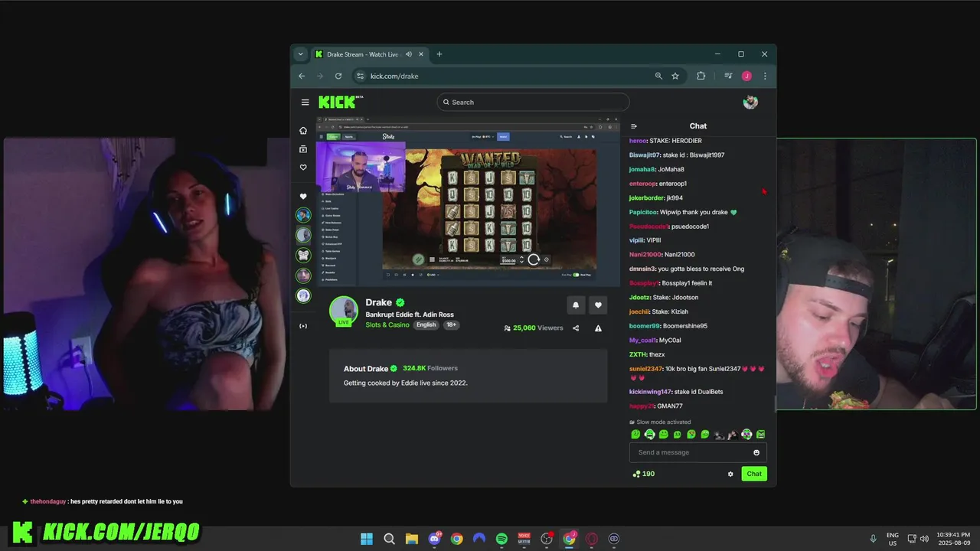Insert the first quick emote
The height and width of the screenshot is (551, 980).
(x=635, y=434)
